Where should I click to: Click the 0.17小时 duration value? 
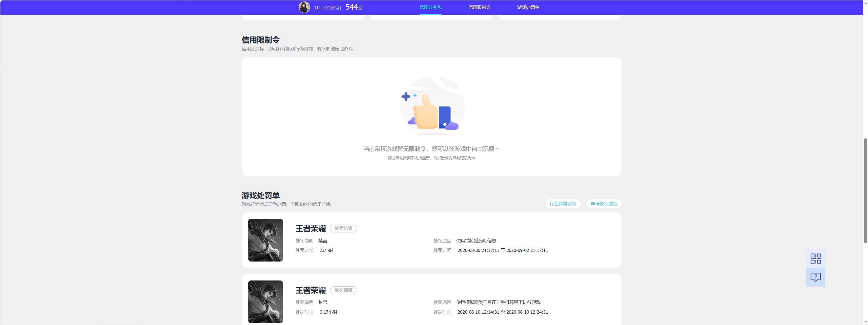328,312
